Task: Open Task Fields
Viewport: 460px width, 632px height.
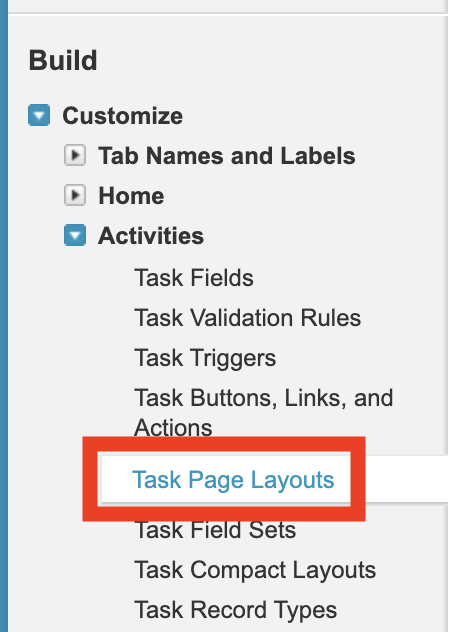Action: pos(194,278)
